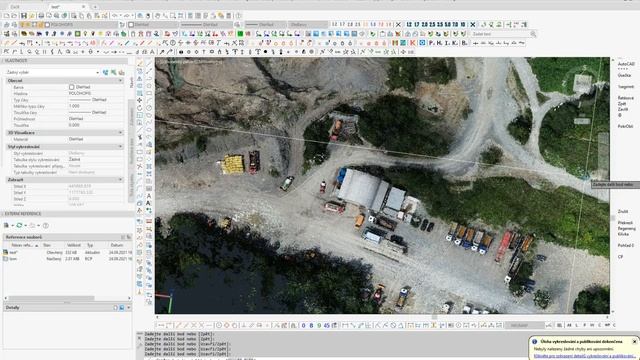
Task: Click the refresh references icon
Action: point(19,225)
